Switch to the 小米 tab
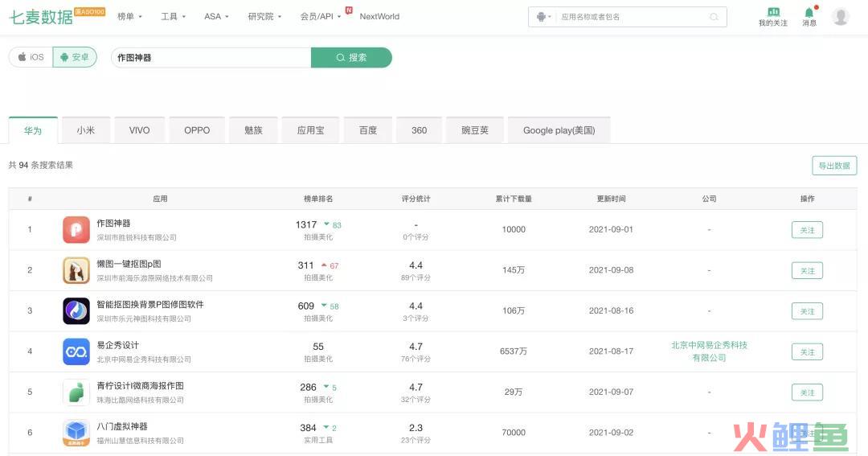The image size is (868, 456). 86,130
